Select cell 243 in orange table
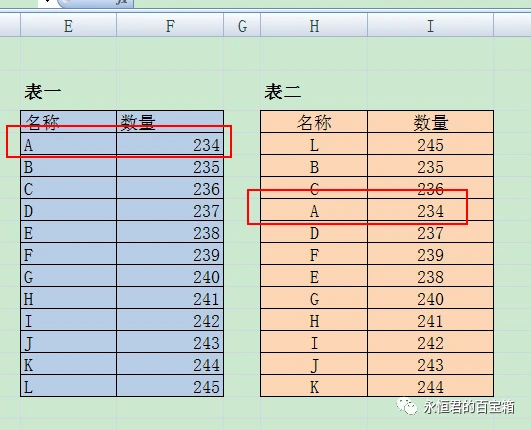This screenshot has height=430, width=531. coord(430,364)
